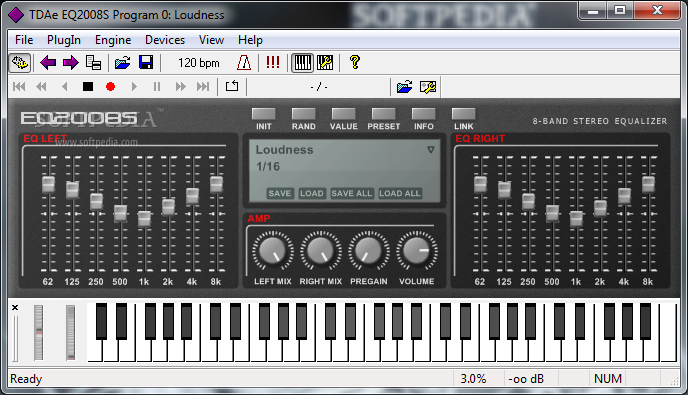
Task: Toggle the metronome icon
Action: click(244, 63)
